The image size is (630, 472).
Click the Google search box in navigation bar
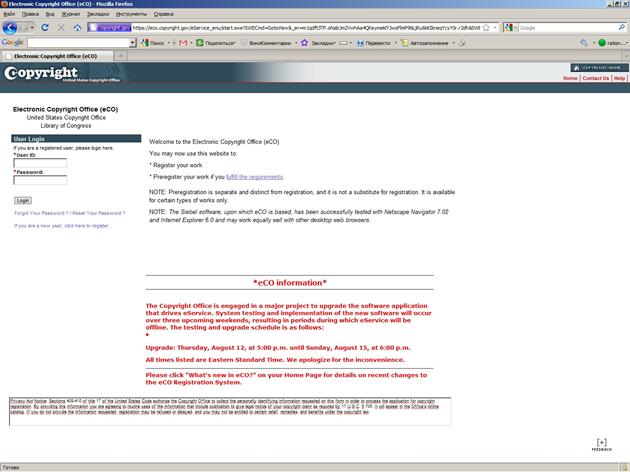pyautogui.click(x=568, y=28)
